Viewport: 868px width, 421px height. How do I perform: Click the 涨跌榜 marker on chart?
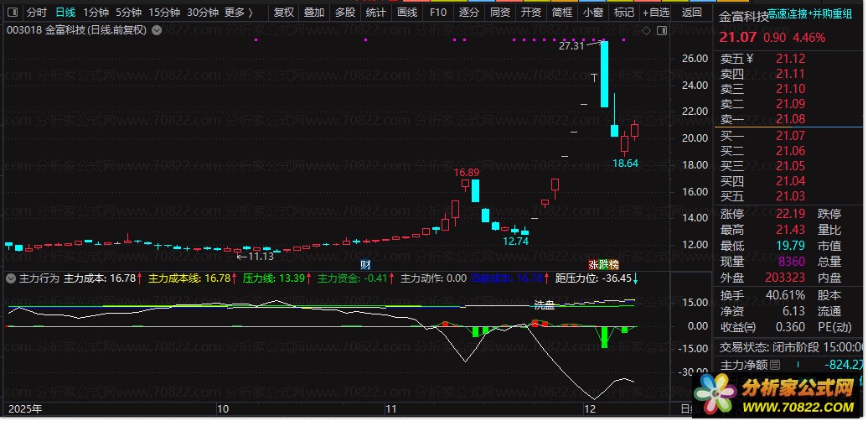coord(603,264)
